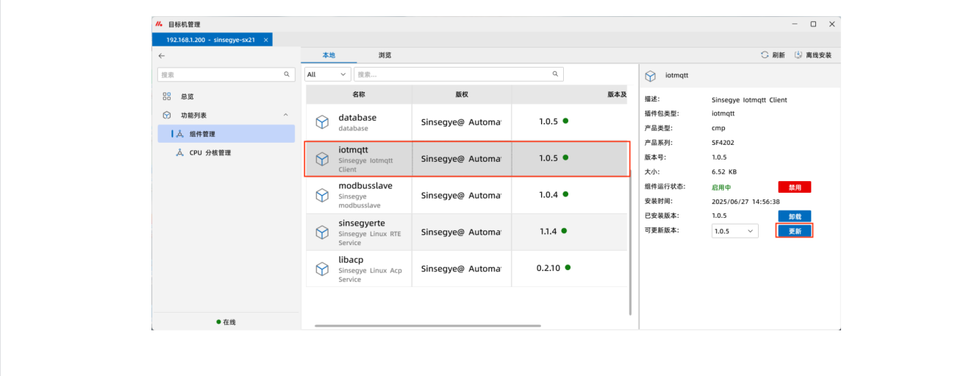Click the 更新 update button
Viewport: 980px width, 376px height.
pyautogui.click(x=795, y=231)
